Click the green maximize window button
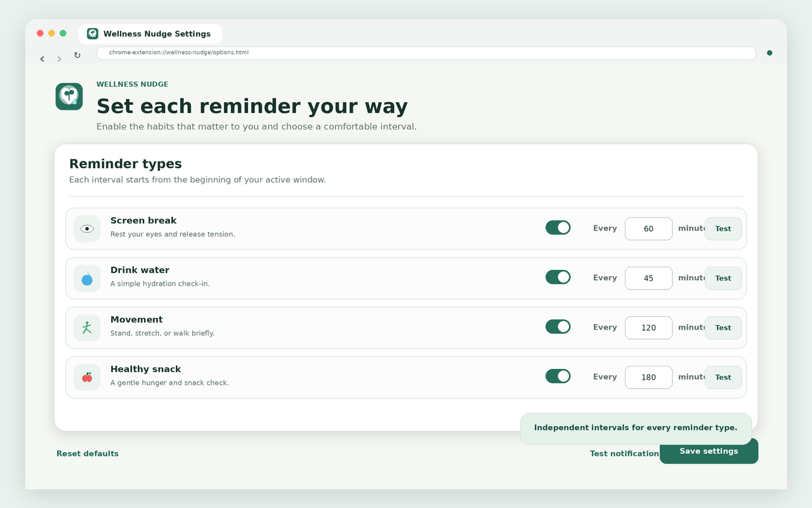 pos(63,33)
